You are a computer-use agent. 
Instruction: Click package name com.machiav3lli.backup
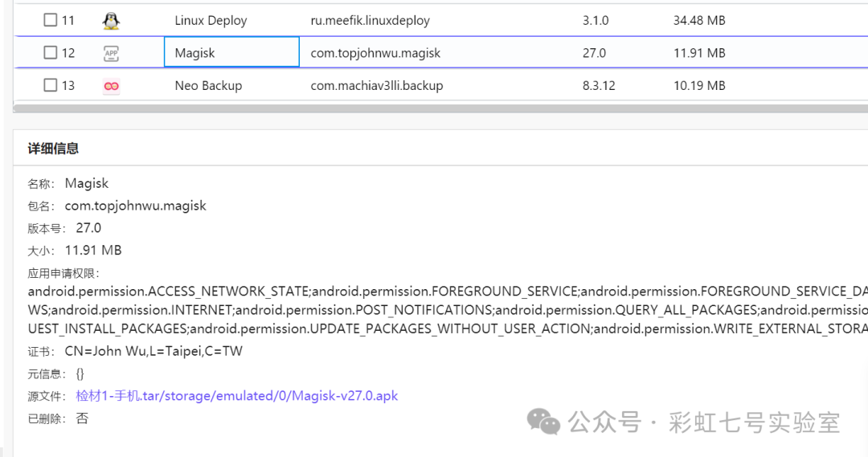pyautogui.click(x=376, y=86)
